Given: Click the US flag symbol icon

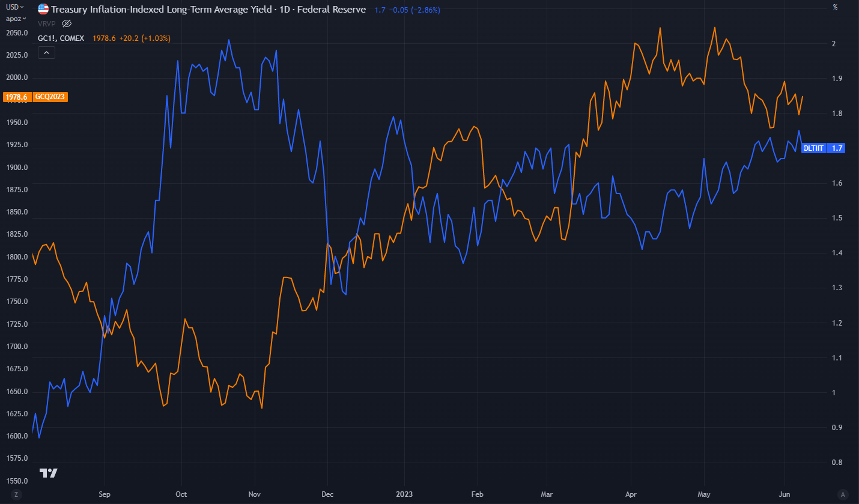Looking at the screenshot, I should pos(43,9).
